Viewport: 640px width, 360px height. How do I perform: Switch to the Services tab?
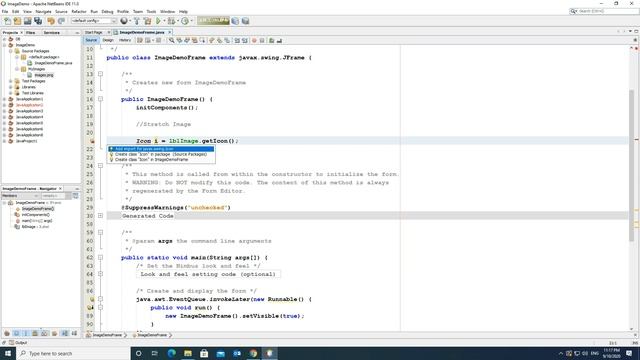coord(51,32)
